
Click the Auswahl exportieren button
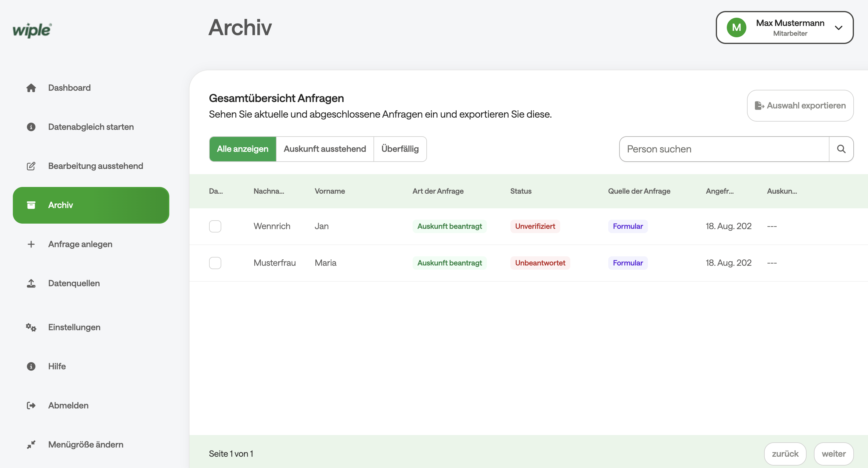tap(800, 105)
